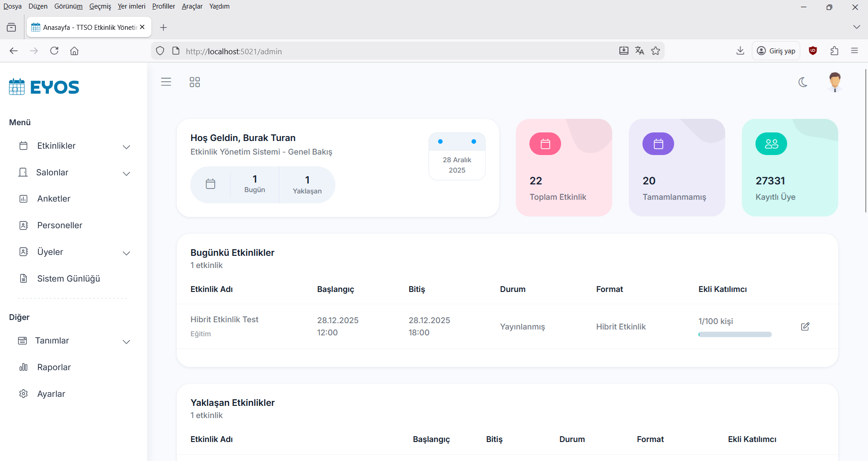Open the Yer imleri menu
This screenshot has height=461, width=868.
[131, 6]
